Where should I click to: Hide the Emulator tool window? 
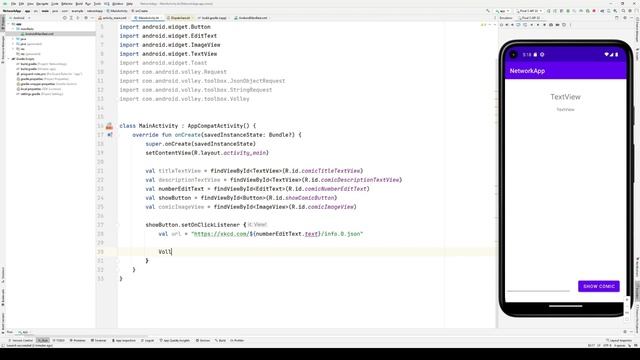[x=632, y=18]
